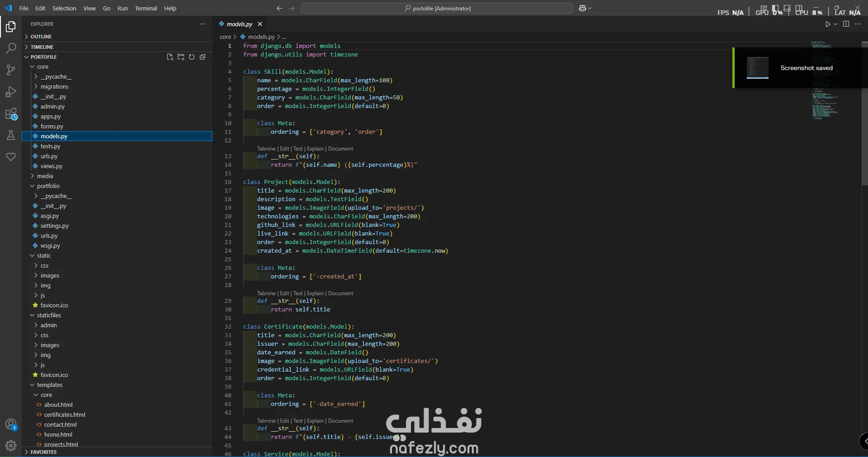The width and height of the screenshot is (868, 457).
Task: Open wsgi.py in the explorer
Action: point(50,246)
